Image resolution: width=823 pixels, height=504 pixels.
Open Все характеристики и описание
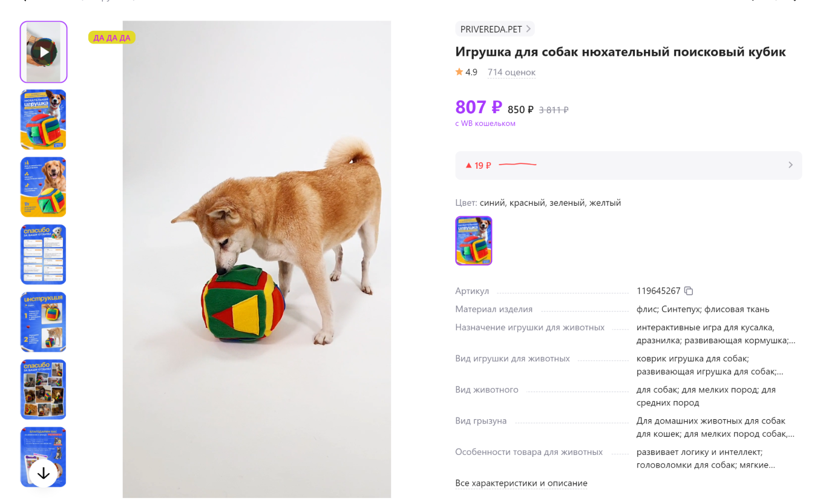[x=521, y=483]
